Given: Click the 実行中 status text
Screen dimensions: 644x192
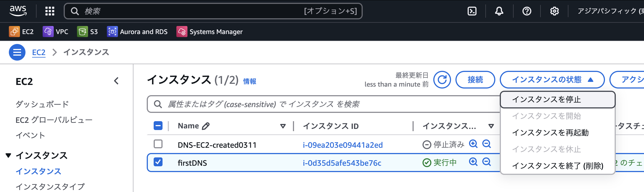Looking at the screenshot, I should pos(445,162).
